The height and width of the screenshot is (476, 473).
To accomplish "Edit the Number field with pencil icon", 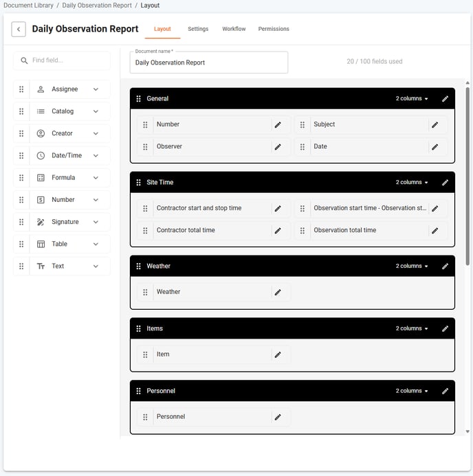I will pos(278,125).
